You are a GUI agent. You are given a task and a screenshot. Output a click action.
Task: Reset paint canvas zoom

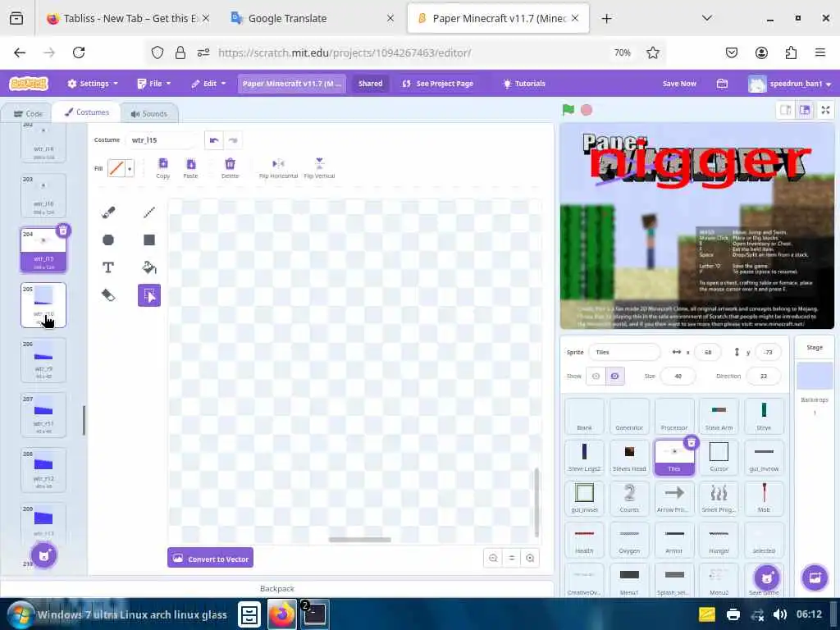512,558
